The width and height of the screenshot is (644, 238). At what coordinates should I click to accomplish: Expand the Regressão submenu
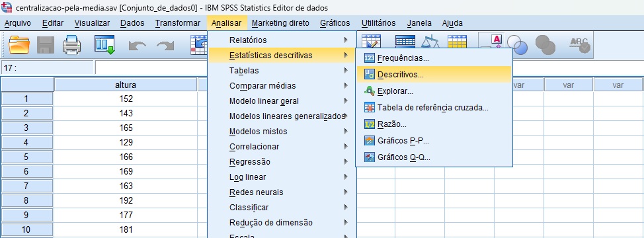282,162
